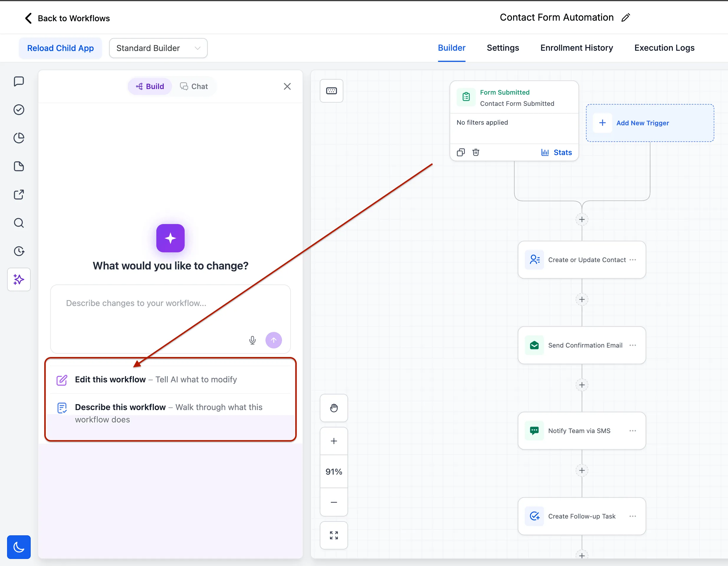Screen dimensions: 728x566
Task: Click the Send Confirmation Email envelope icon
Action: pyautogui.click(x=534, y=345)
